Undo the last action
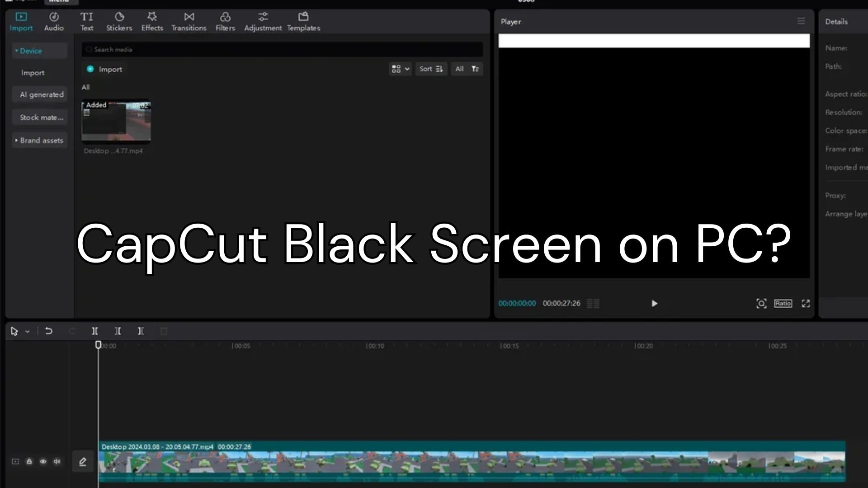Viewport: 868px width, 488px height. click(49, 331)
